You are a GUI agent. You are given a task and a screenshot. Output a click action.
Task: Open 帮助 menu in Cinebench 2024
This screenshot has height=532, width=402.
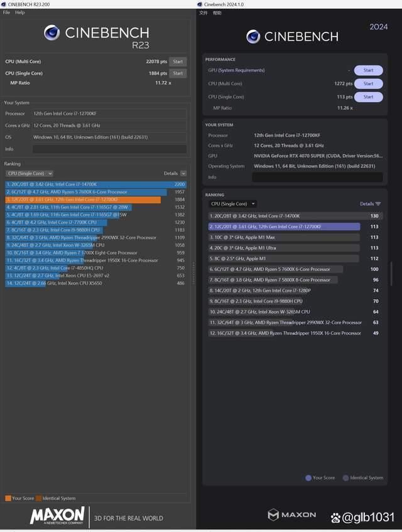pos(217,13)
